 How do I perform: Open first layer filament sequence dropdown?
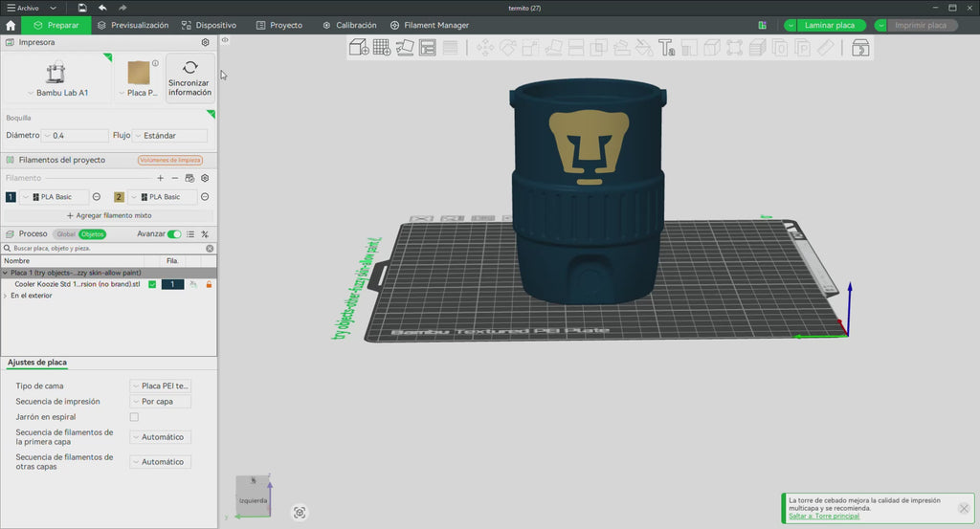point(161,437)
